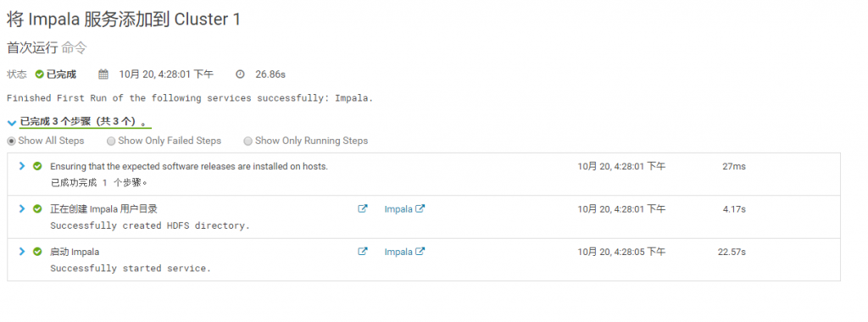This screenshot has width=868, height=322.
Task: Click Successfully started service message text
Action: coord(131,269)
